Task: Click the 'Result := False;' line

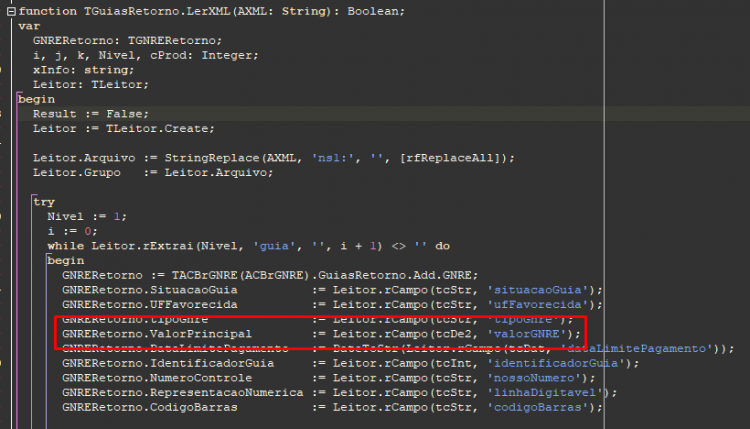Action: (x=90, y=114)
